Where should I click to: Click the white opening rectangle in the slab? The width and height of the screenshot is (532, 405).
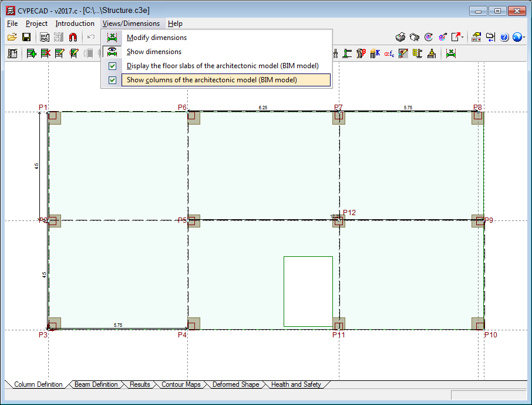tap(308, 291)
